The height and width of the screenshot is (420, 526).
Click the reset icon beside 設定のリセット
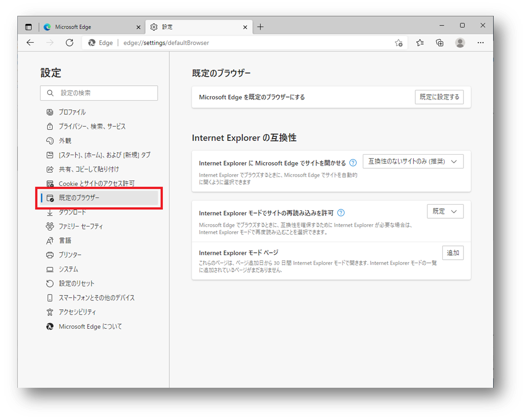pos(50,284)
